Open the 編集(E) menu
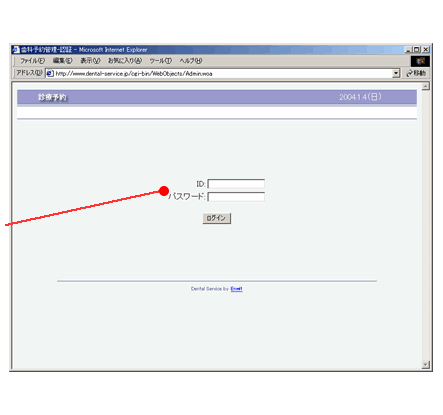Screen dimensions: 443x415 pyautogui.click(x=62, y=61)
